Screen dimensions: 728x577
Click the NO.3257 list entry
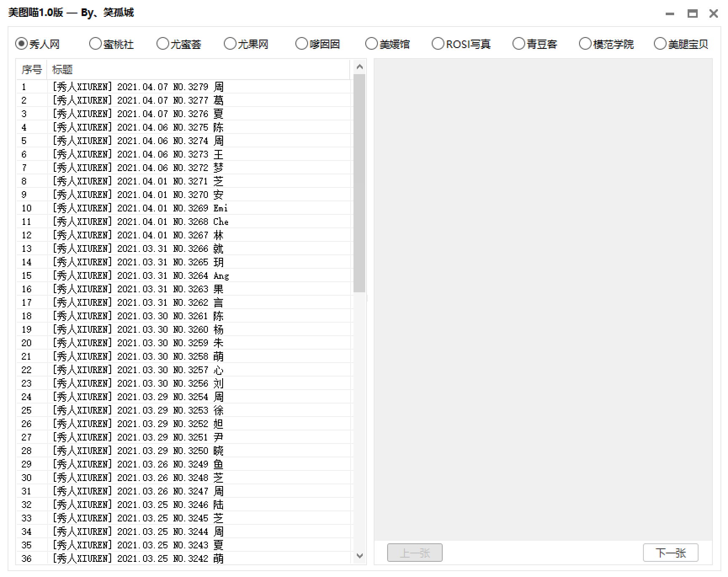(183, 370)
